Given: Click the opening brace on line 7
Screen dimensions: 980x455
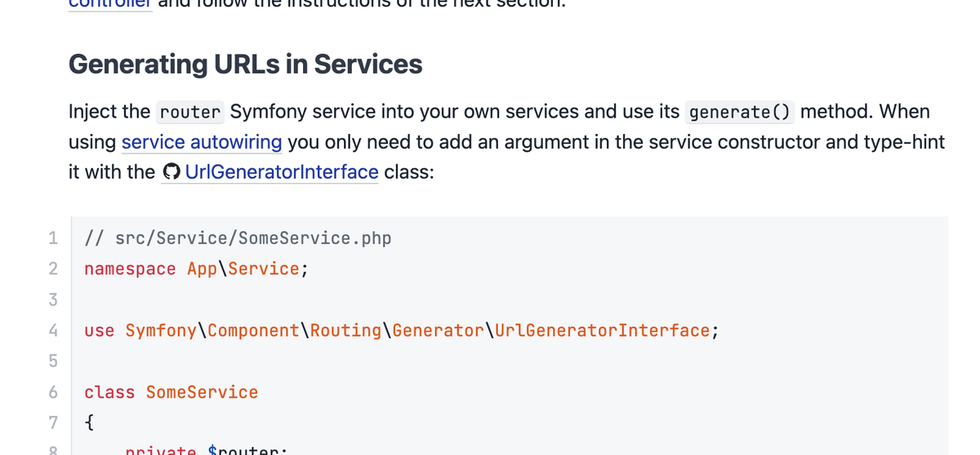Looking at the screenshot, I should pyautogui.click(x=90, y=423).
